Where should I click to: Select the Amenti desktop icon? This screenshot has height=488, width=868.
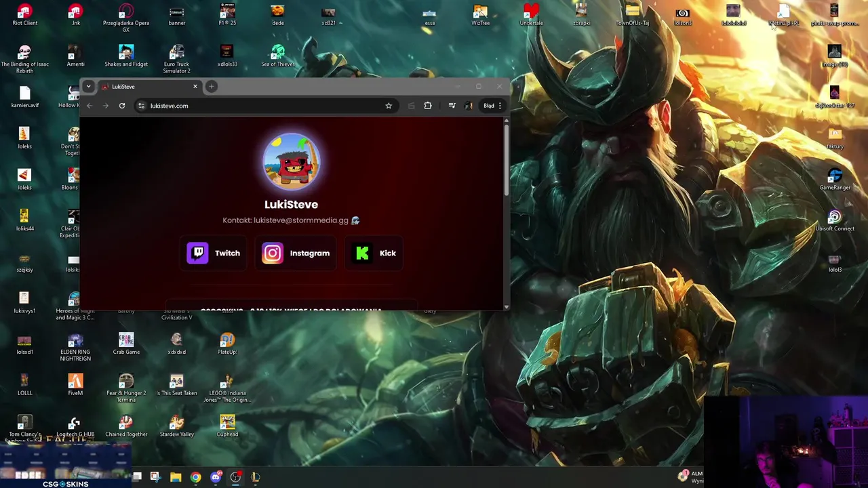pyautogui.click(x=75, y=56)
